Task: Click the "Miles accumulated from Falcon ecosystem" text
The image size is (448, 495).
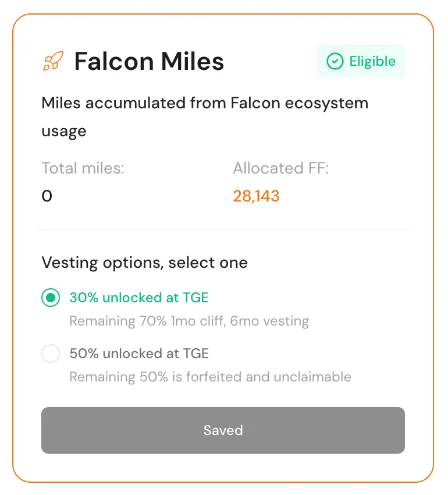Action: pos(205,103)
